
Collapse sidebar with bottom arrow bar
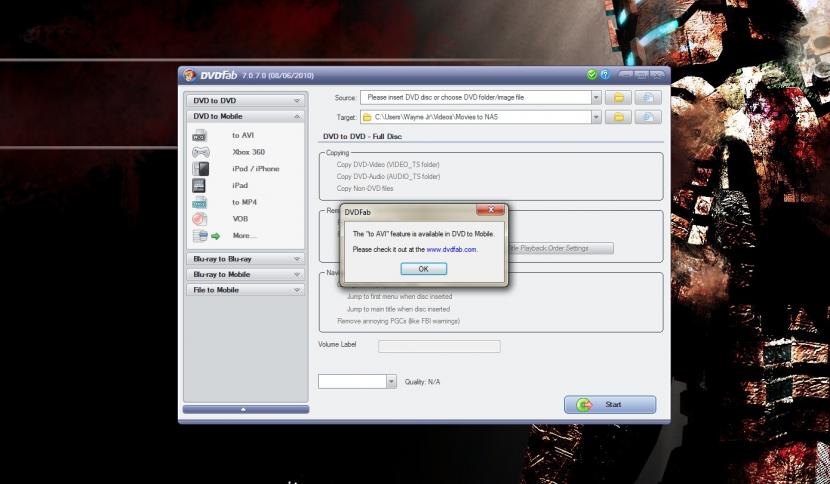coord(246,409)
